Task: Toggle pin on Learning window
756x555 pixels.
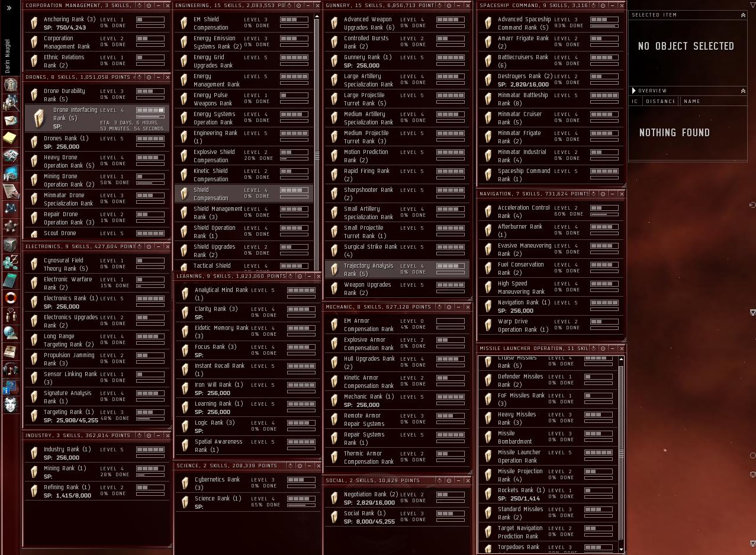Action: pyautogui.click(x=300, y=276)
